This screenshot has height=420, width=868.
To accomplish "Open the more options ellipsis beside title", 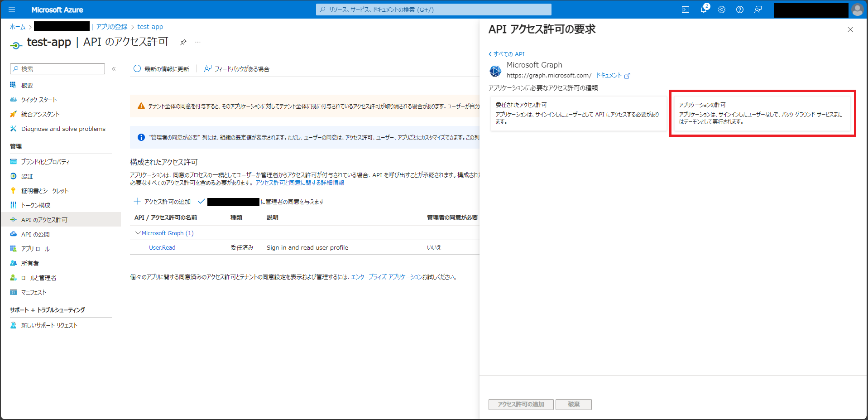I will coord(198,42).
